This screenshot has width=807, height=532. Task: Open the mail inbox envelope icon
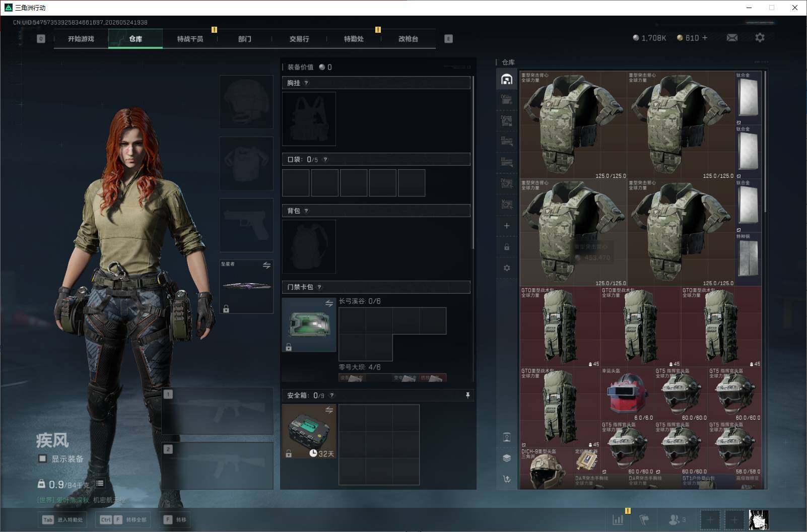pyautogui.click(x=732, y=38)
